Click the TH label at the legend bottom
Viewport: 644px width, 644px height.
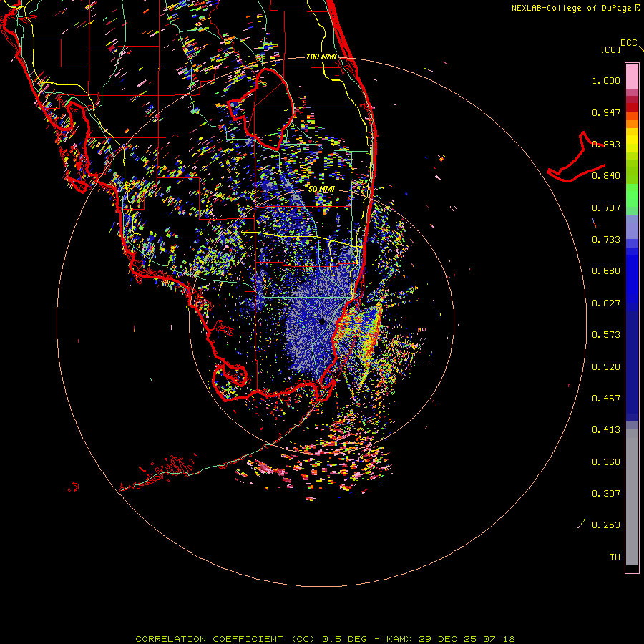(x=615, y=557)
